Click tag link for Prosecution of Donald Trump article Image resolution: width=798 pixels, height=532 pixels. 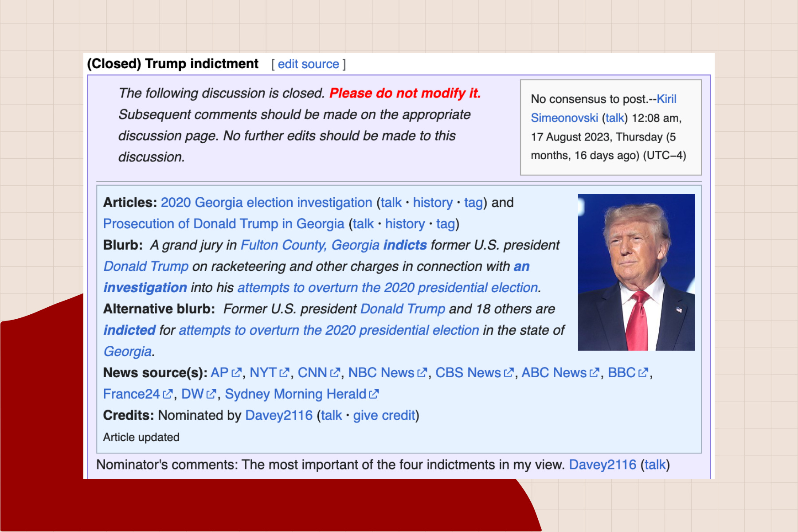click(x=445, y=224)
